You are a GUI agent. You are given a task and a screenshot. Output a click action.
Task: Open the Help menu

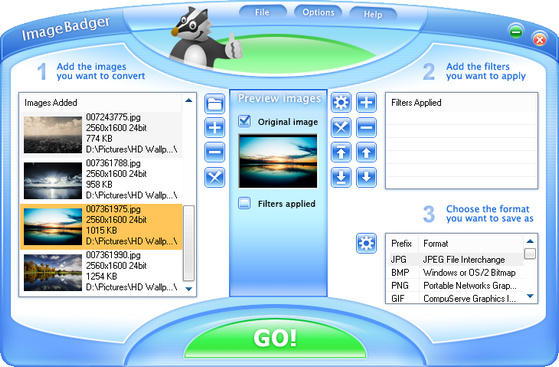373,14
